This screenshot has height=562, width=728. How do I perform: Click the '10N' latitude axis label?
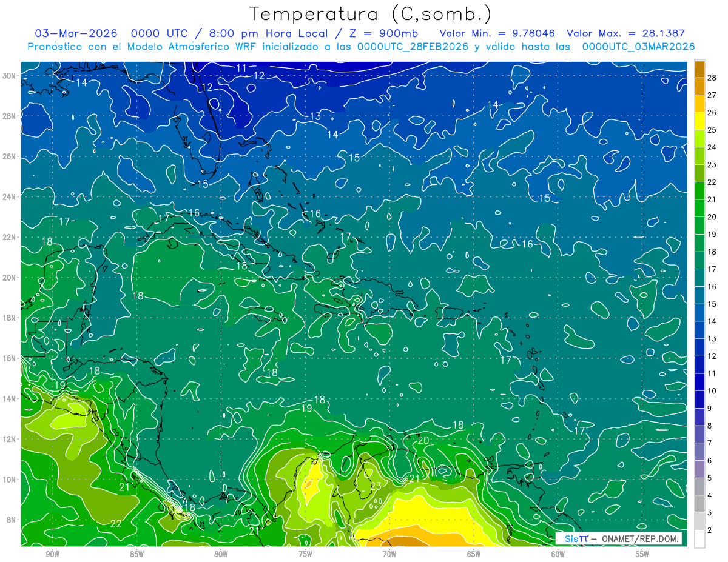(x=10, y=480)
